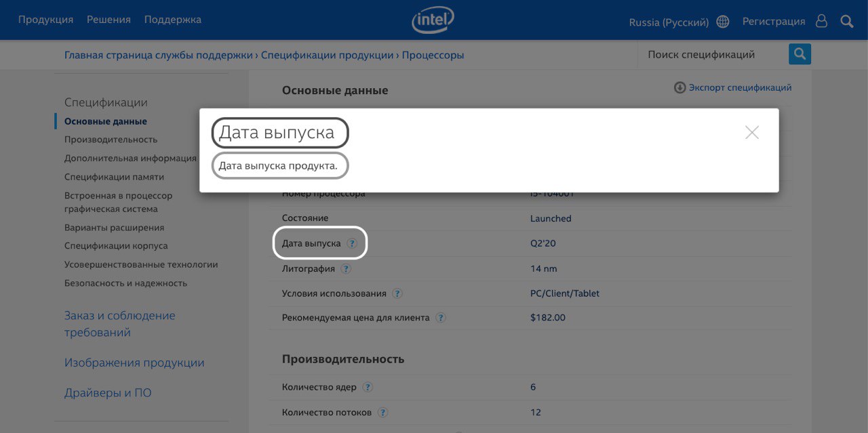Click the Регистрация link

[774, 21]
